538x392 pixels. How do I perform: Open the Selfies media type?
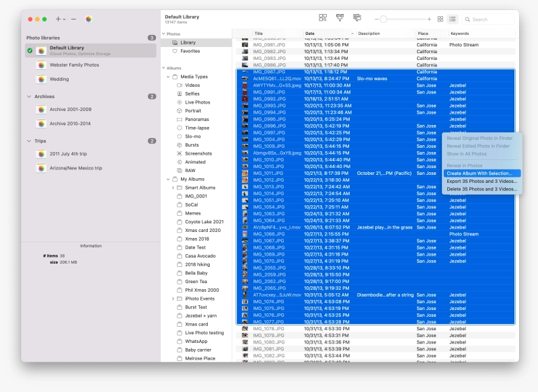[x=192, y=93]
